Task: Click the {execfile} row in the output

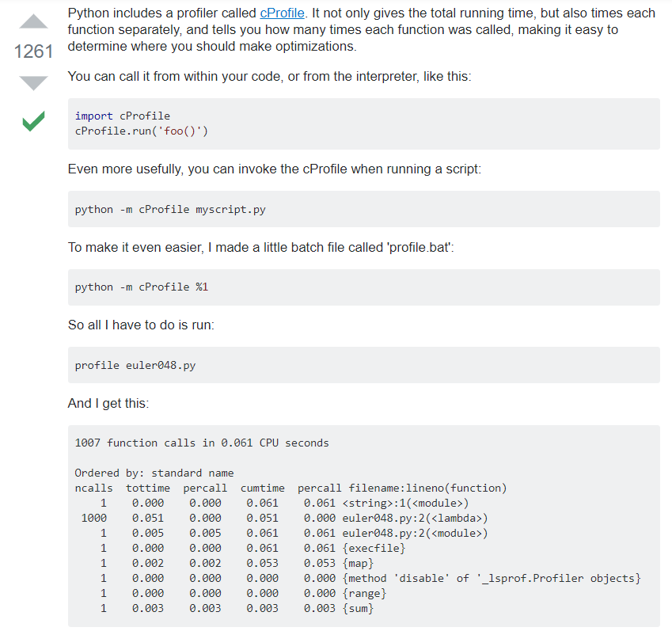Action: (237, 548)
